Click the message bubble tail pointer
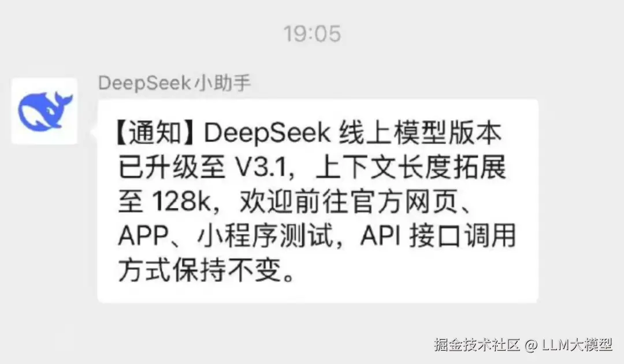This screenshot has height=364, width=624. [94, 131]
